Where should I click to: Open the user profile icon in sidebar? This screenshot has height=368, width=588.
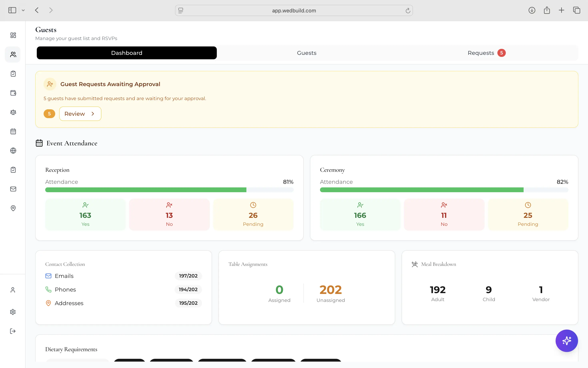pyautogui.click(x=13, y=290)
